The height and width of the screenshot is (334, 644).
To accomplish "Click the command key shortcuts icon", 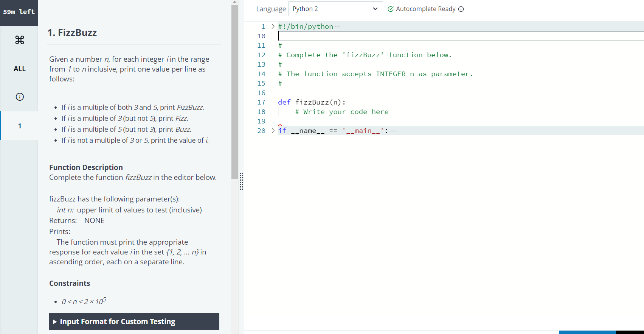I will [20, 40].
